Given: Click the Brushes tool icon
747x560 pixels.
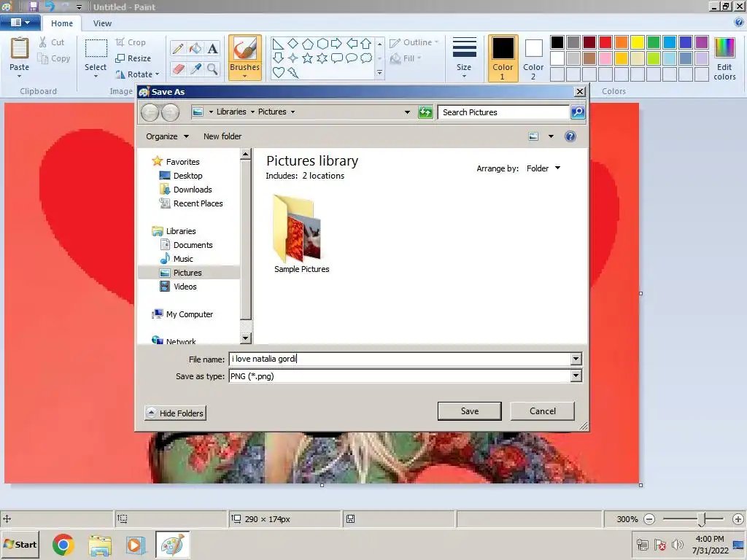Looking at the screenshot, I should 245,50.
